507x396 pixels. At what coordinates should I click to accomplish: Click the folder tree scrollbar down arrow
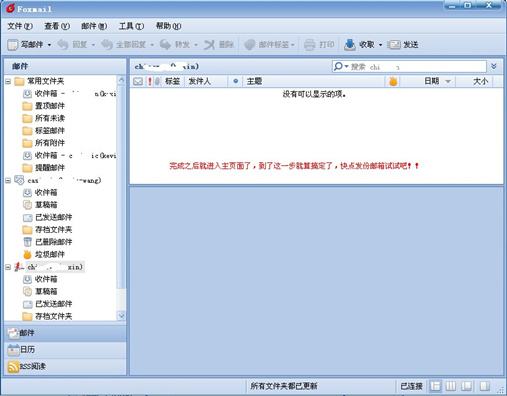[x=121, y=315]
